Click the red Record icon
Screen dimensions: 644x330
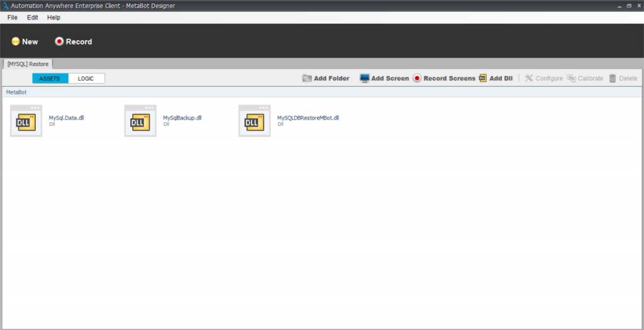click(x=60, y=42)
